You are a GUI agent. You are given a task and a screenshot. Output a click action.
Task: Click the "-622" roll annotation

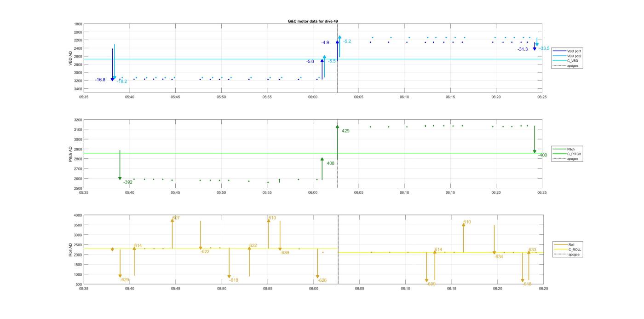point(205,251)
